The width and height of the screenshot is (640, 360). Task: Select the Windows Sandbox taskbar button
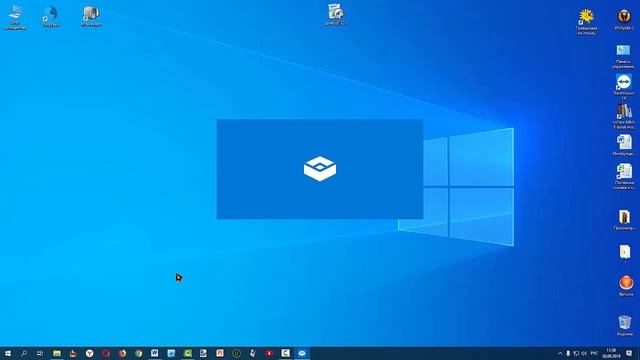coord(302,353)
